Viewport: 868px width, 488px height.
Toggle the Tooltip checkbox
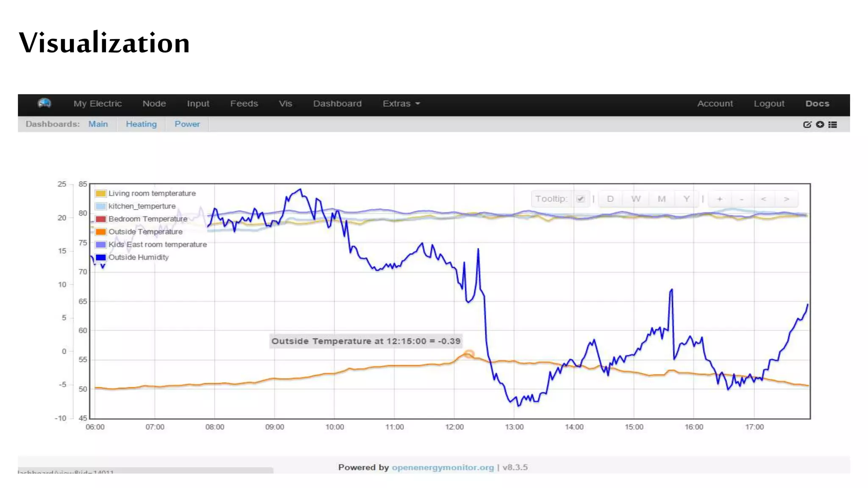[x=581, y=199]
